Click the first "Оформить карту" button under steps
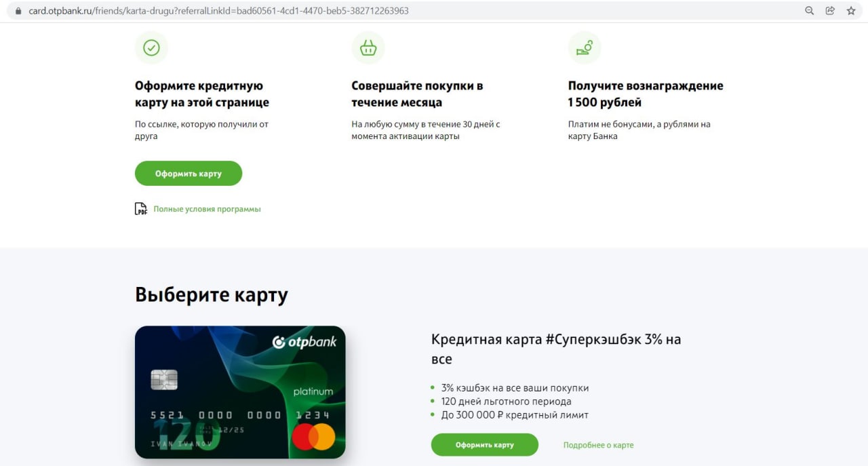 pos(189,174)
